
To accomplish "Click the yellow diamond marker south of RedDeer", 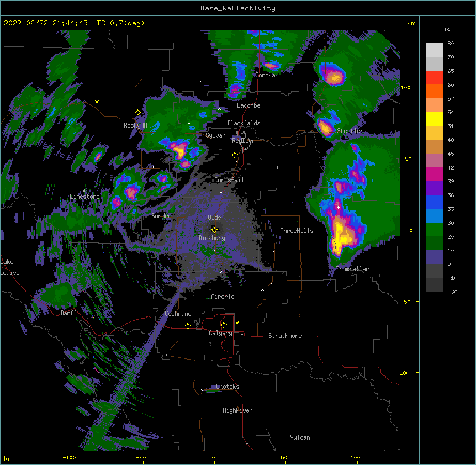I will coord(235,155).
